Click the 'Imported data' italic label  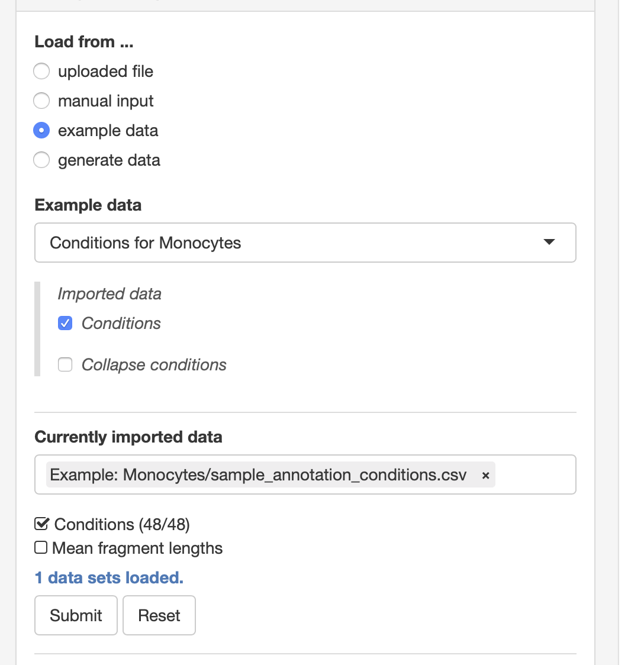[x=110, y=293]
